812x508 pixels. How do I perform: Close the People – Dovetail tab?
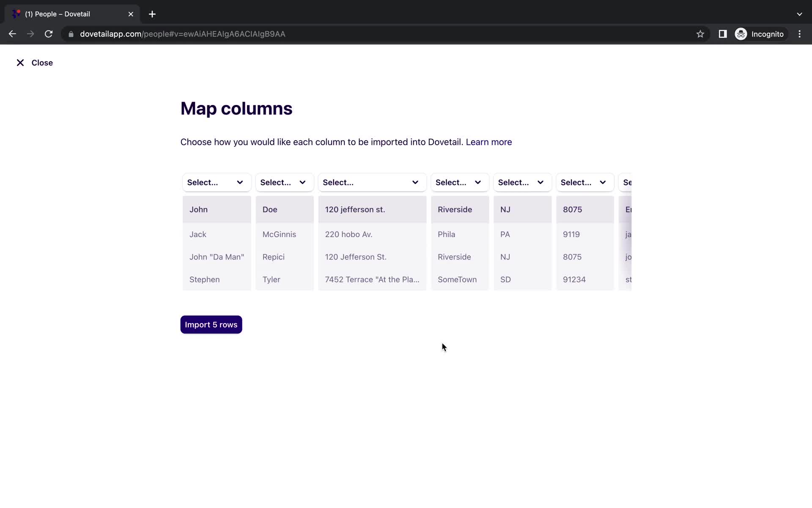131,14
